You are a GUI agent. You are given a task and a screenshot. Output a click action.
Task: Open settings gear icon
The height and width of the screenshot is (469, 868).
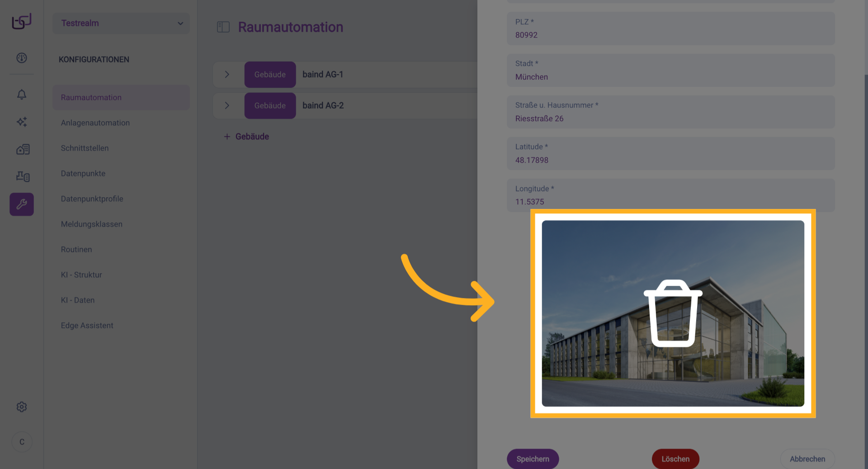point(22,407)
